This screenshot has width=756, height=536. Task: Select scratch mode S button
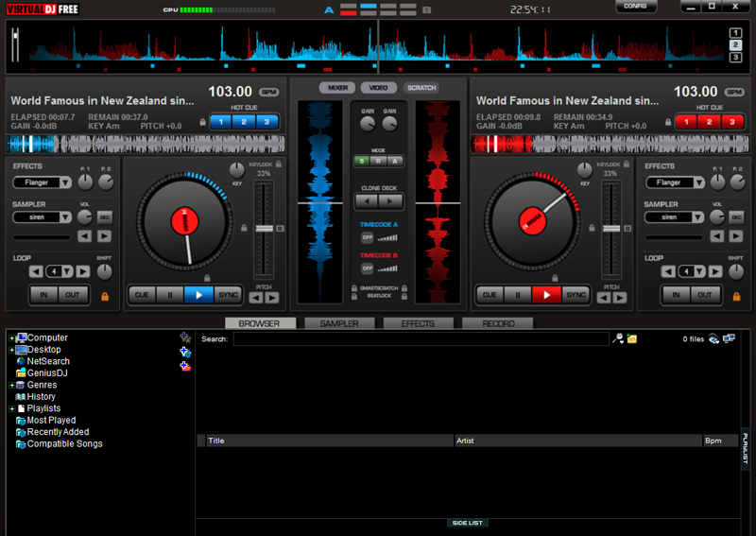coord(362,161)
